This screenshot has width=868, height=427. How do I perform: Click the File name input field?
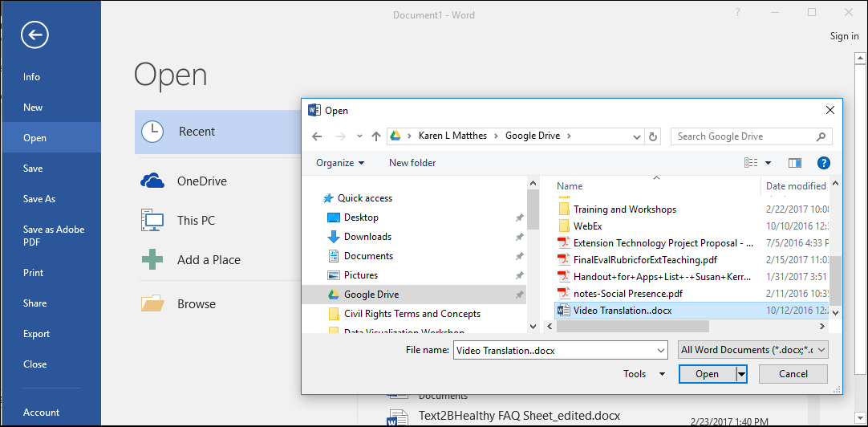click(x=554, y=351)
